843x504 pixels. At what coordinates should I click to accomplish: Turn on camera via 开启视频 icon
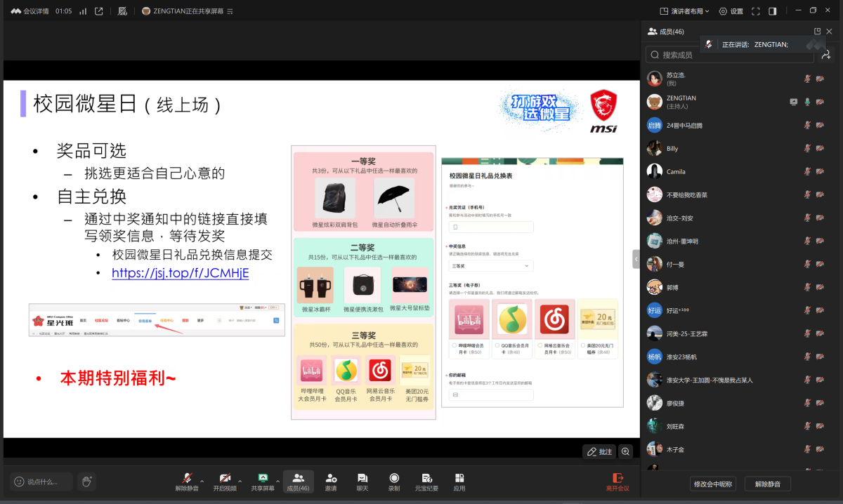point(225,478)
